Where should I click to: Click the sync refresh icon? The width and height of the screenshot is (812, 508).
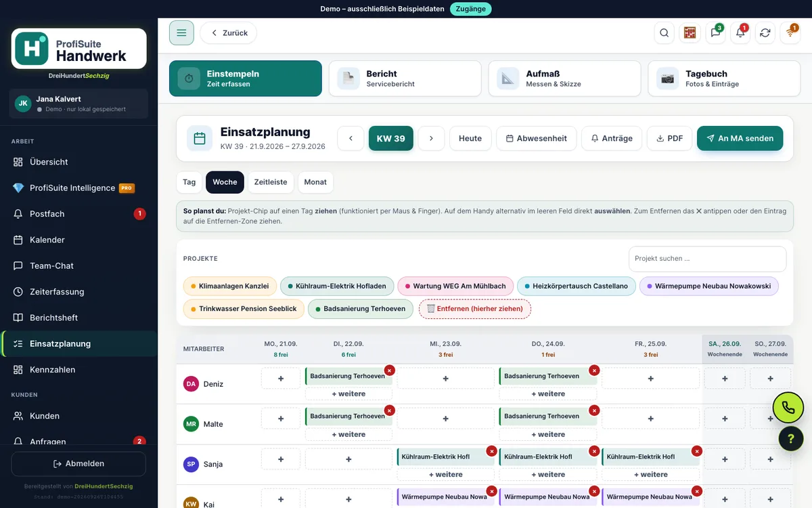coord(765,33)
